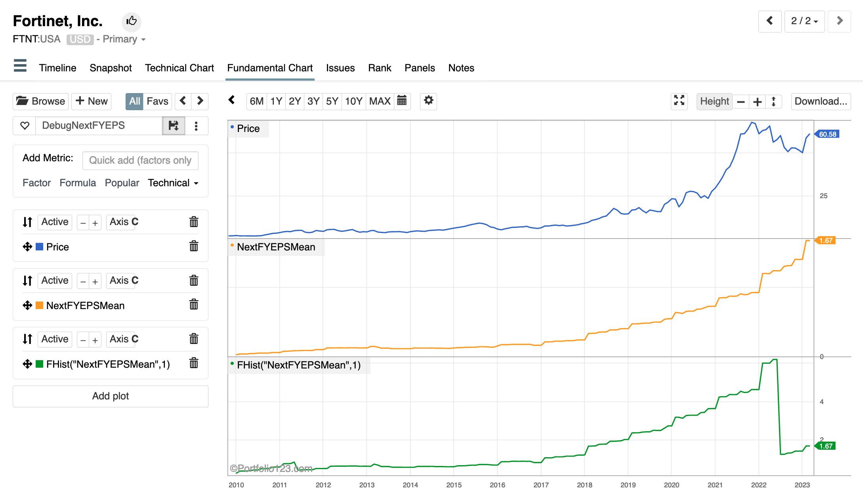863x504 pixels.
Task: Create a New chart
Action: pos(92,101)
